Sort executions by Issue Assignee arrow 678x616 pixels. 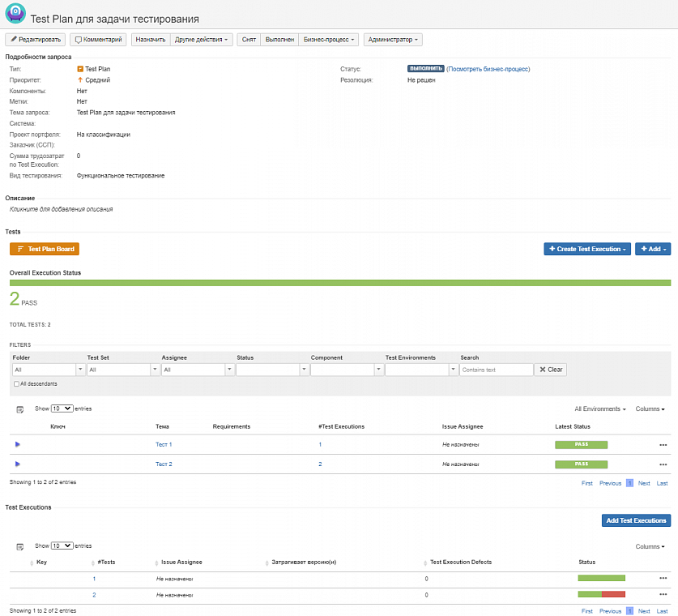(156, 563)
